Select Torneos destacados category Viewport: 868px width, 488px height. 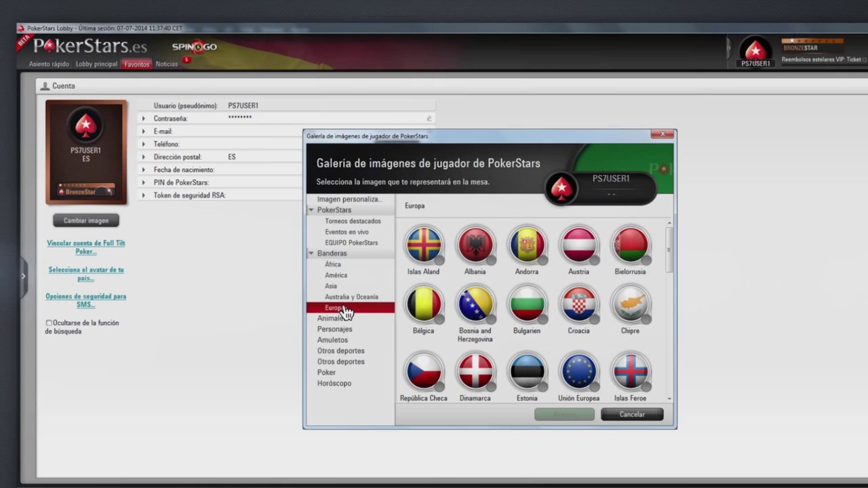pyautogui.click(x=353, y=221)
